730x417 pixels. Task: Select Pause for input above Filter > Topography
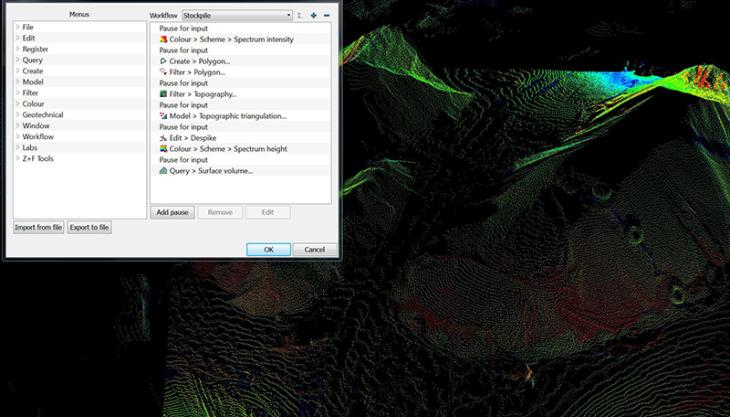183,83
